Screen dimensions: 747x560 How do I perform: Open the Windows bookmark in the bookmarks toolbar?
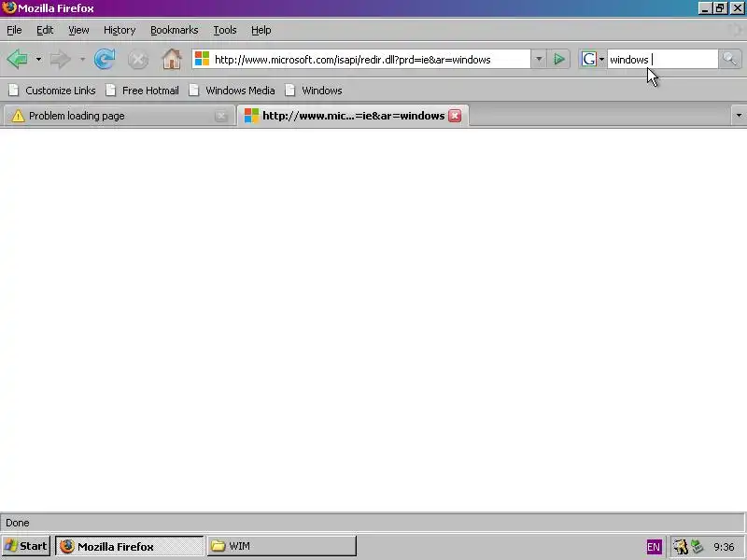(x=314, y=91)
